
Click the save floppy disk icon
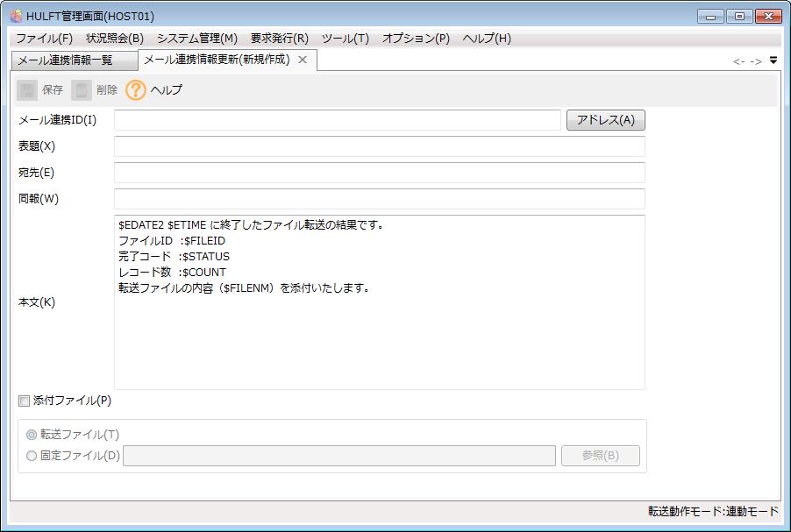click(28, 90)
